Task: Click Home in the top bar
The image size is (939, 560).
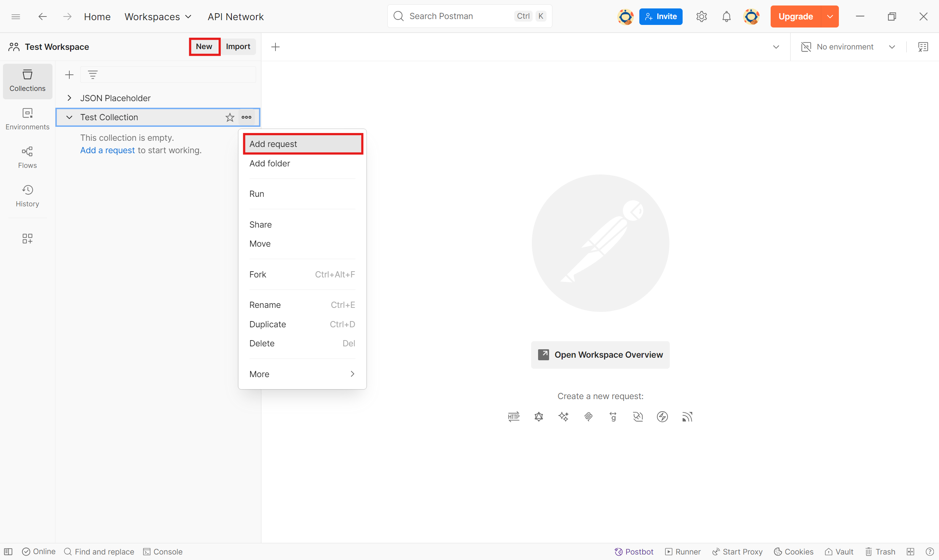Action: (x=97, y=16)
